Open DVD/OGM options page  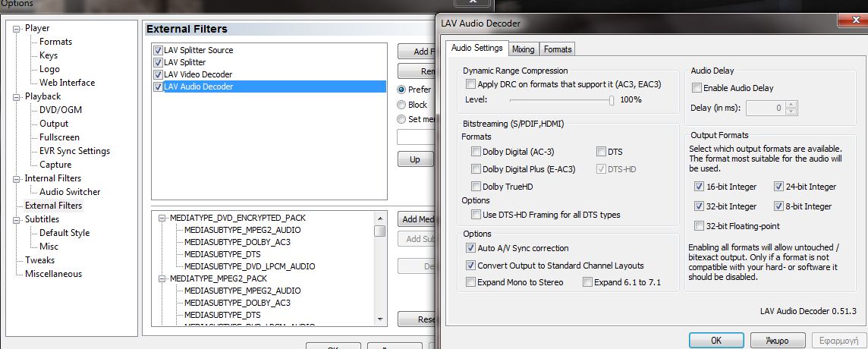click(61, 110)
